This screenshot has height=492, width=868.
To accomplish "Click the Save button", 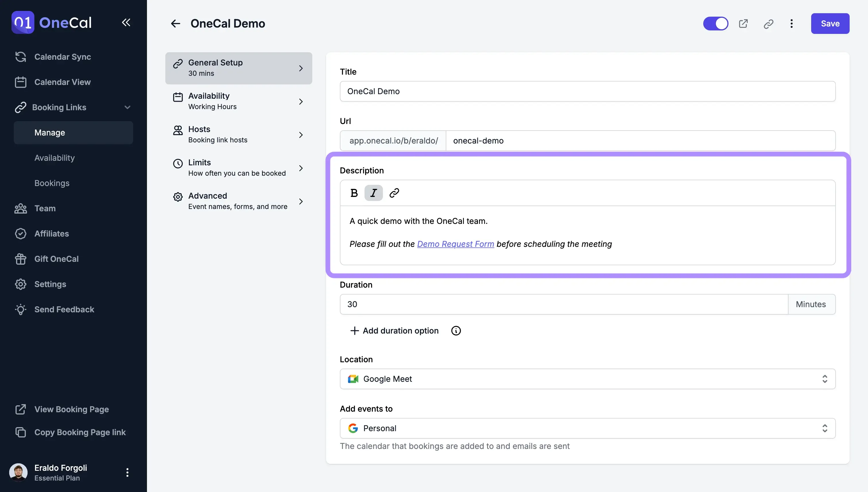I will (x=830, y=23).
